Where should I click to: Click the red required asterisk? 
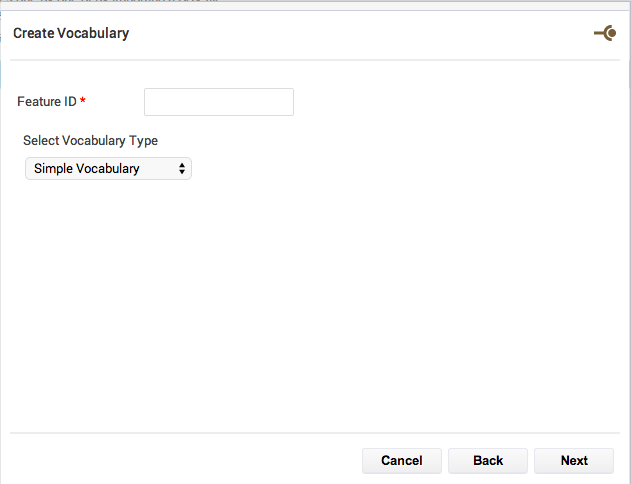tap(82, 100)
